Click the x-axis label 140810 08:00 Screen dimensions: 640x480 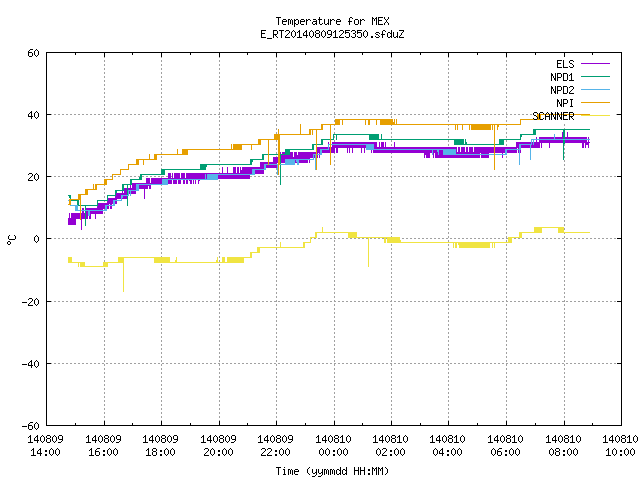(564, 446)
